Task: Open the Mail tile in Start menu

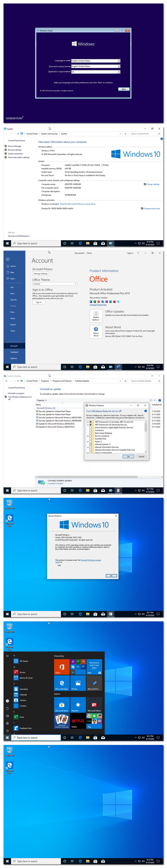Action: (x=94, y=667)
